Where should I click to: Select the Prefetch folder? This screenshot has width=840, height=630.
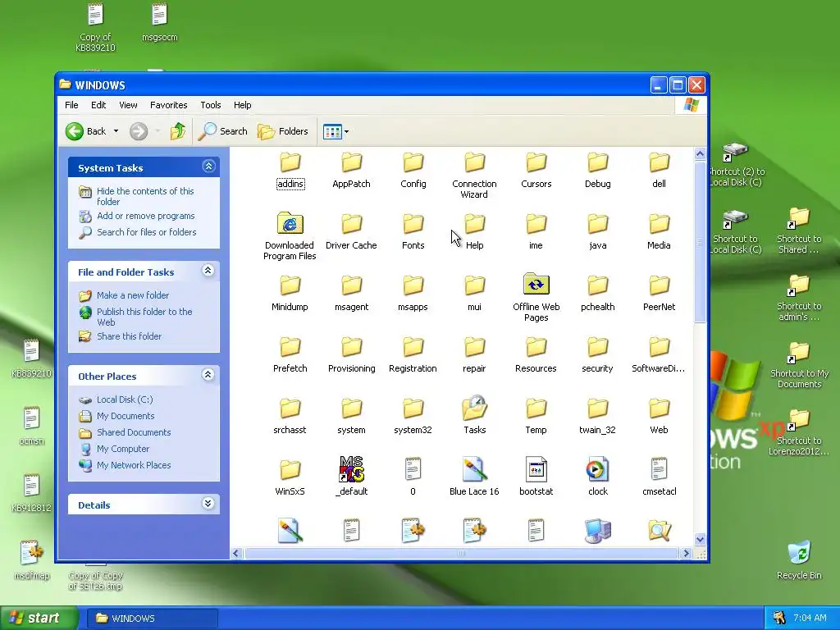tap(290, 347)
